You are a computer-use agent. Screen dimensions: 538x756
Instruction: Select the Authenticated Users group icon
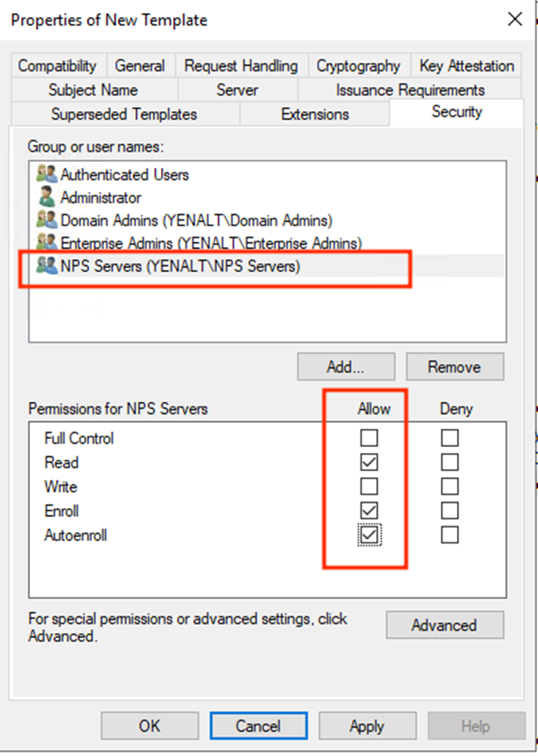pos(46,174)
